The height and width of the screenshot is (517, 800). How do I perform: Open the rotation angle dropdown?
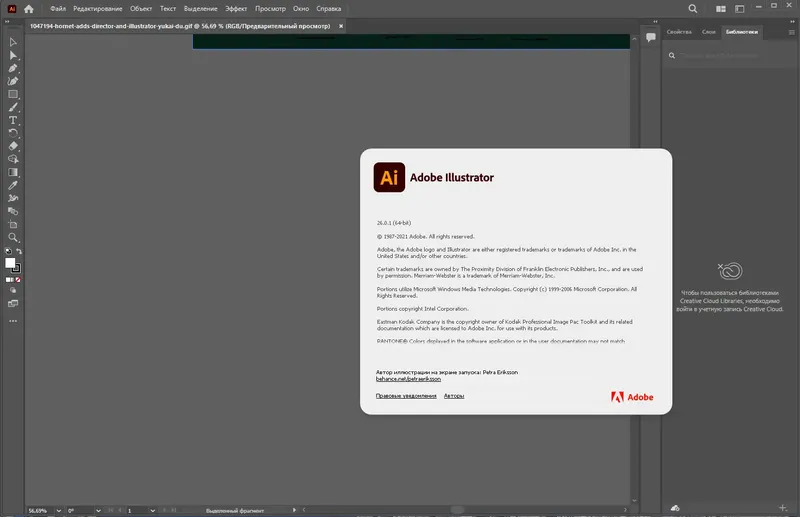[x=98, y=510]
